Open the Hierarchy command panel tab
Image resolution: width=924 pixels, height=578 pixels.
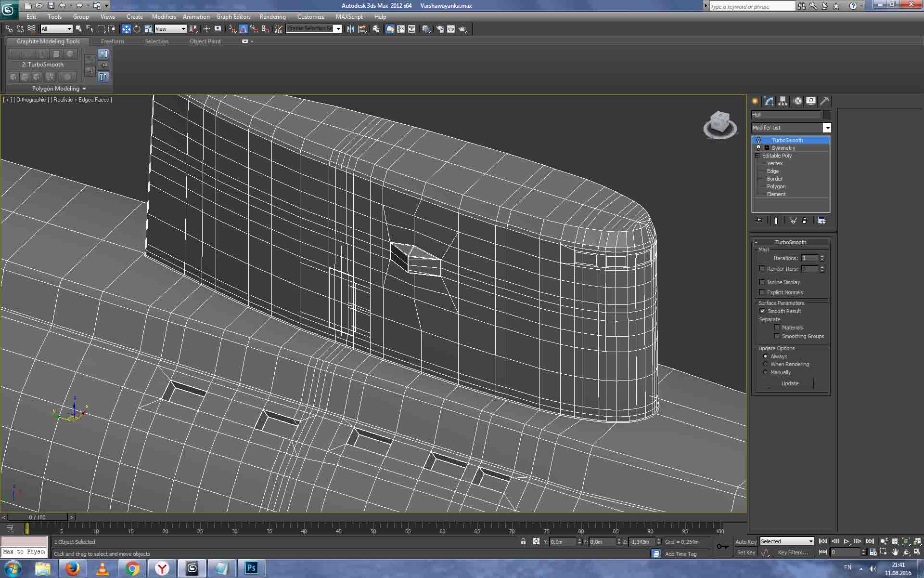pos(783,101)
